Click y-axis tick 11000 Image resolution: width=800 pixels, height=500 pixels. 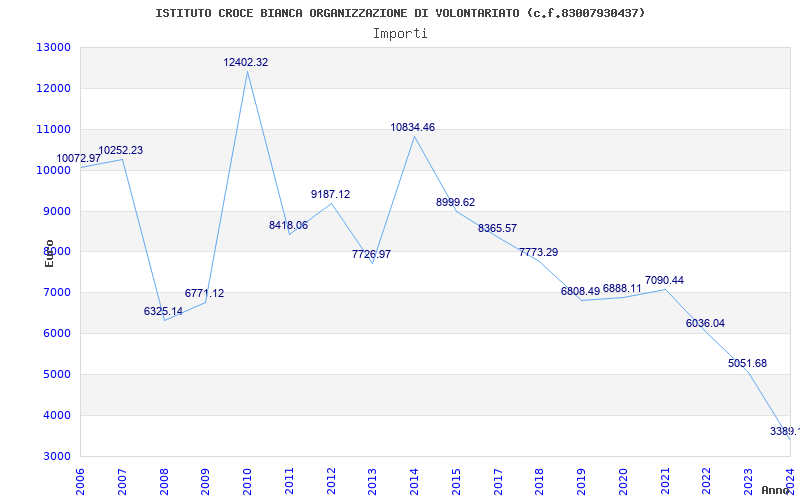point(53,129)
